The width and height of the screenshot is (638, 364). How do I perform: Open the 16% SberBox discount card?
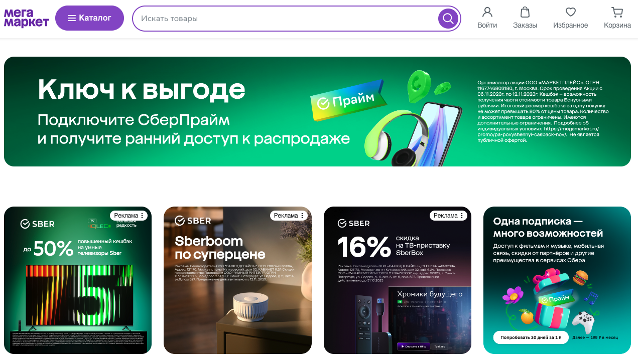point(398,280)
